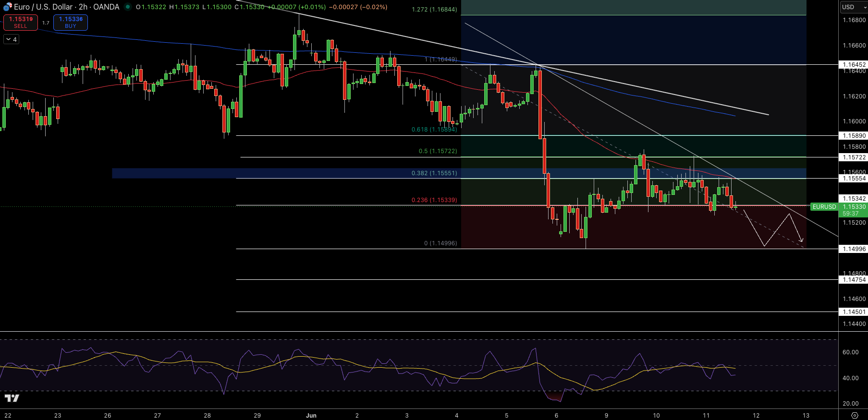Click the 1.15554 price axis label
Screen dimensions: 868x420
pyautogui.click(x=853, y=179)
